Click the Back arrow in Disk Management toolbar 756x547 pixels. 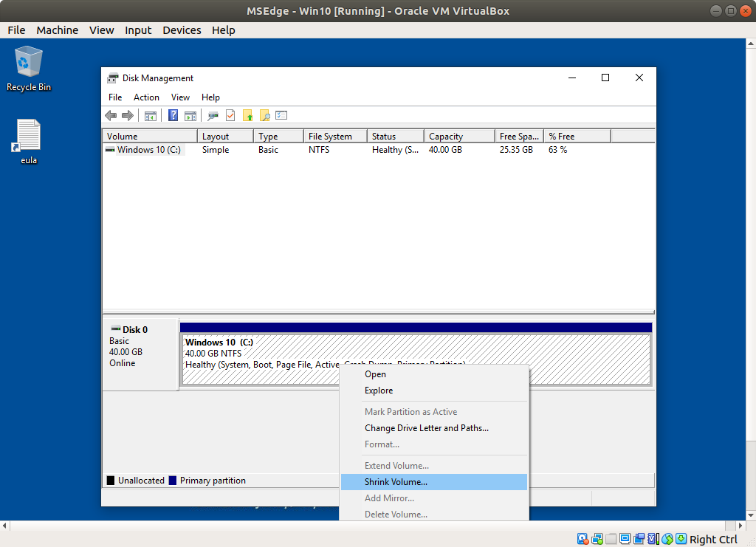[111, 116]
